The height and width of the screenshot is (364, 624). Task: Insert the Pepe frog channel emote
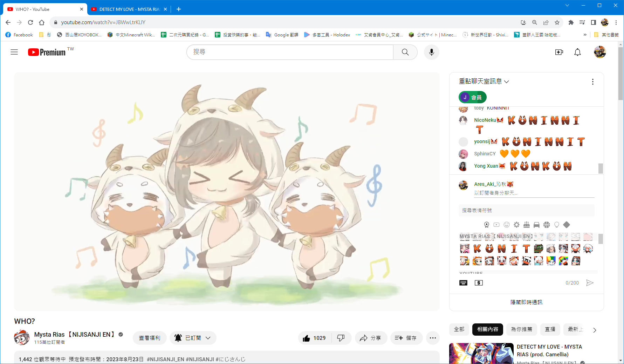point(539,248)
